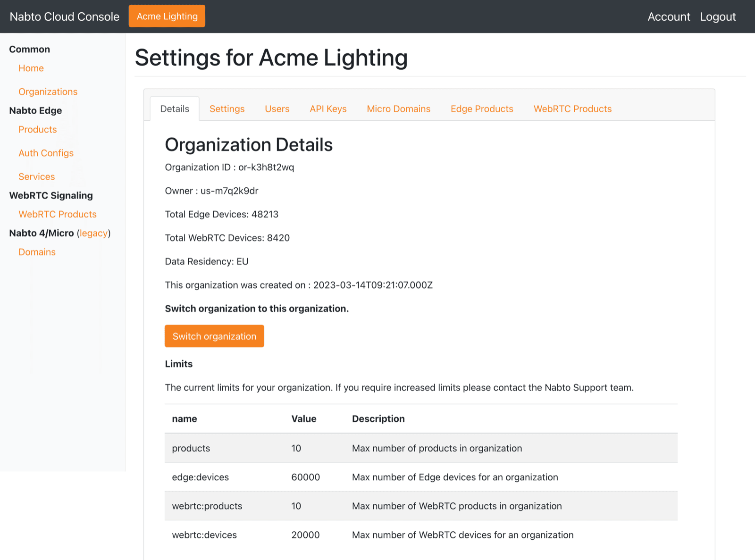
Task: Open Nabto Edge Products in the sidebar
Action: point(38,129)
